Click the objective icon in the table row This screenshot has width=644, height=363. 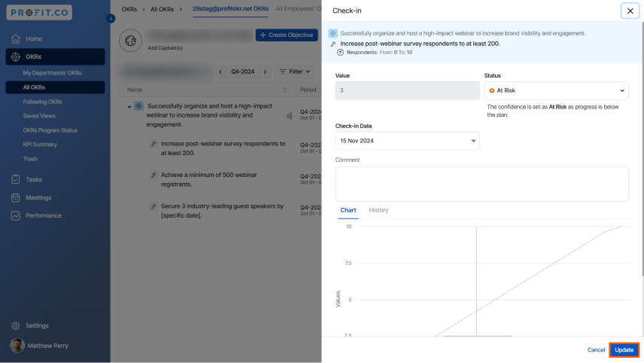(x=139, y=106)
